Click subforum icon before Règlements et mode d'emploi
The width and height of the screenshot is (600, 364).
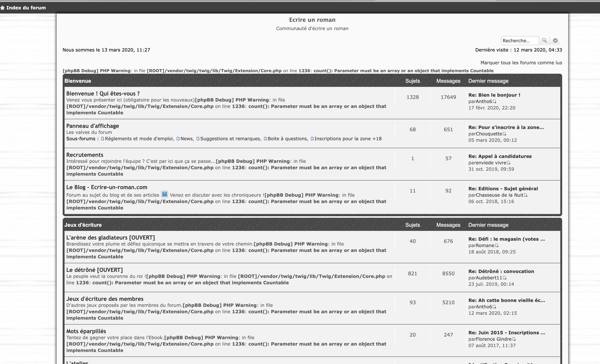click(x=103, y=139)
